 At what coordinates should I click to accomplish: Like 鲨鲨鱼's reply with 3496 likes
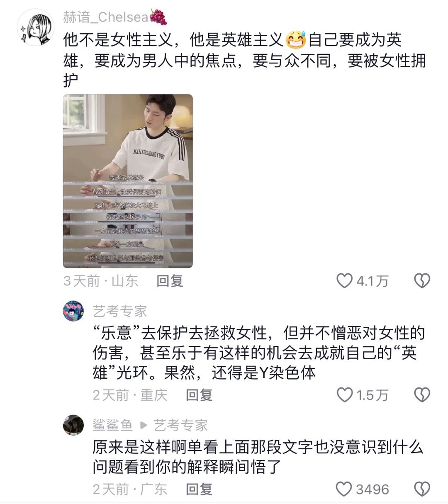coord(344,489)
